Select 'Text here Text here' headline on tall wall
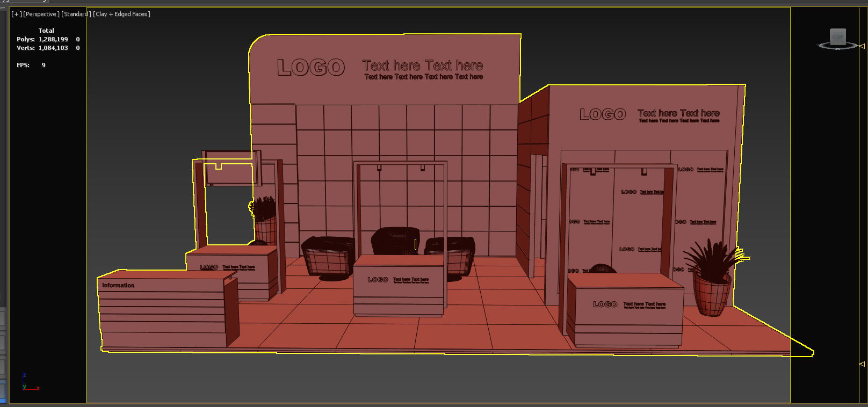Viewport: 868px width, 407px height. click(x=423, y=66)
